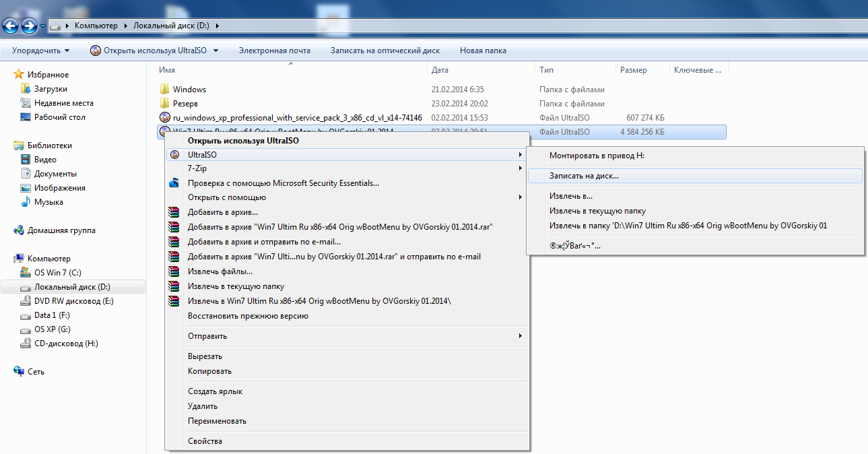Click Открыть используя UltraISO in context menu

point(347,141)
